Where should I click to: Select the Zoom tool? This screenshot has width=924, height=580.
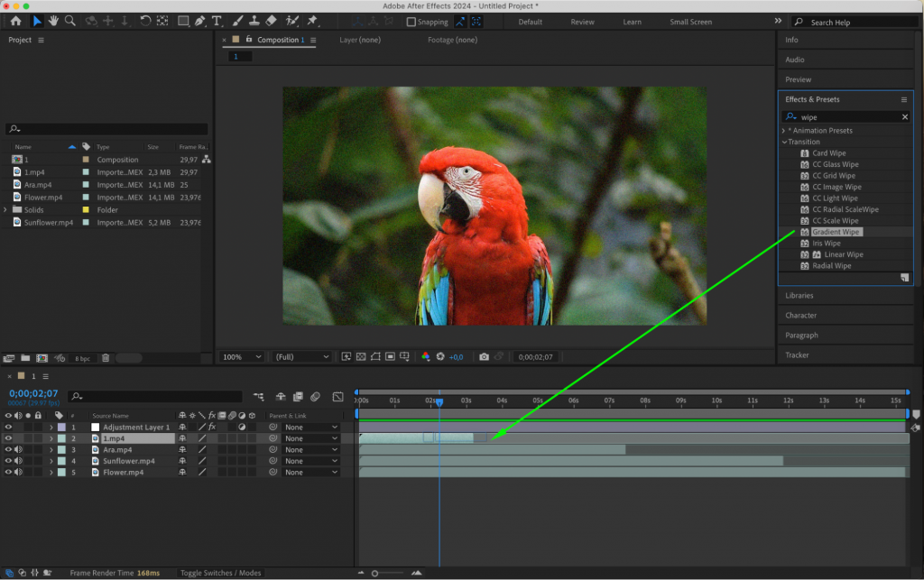tap(70, 21)
